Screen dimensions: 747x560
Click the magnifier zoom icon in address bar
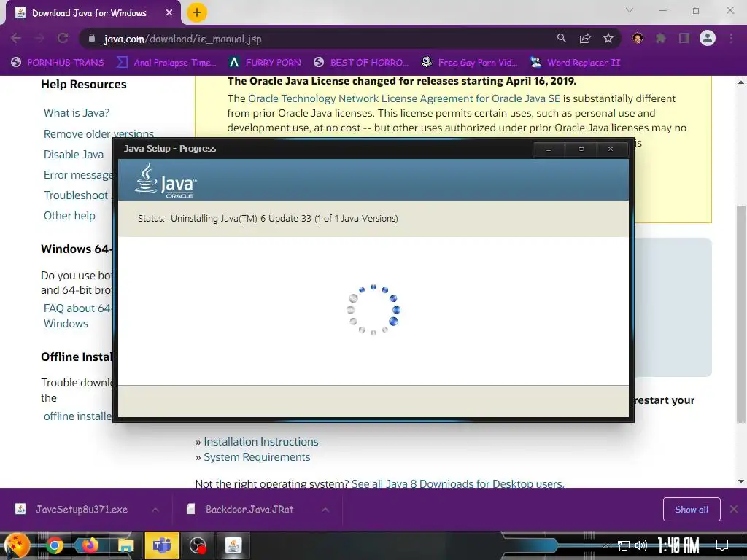pyautogui.click(x=562, y=38)
